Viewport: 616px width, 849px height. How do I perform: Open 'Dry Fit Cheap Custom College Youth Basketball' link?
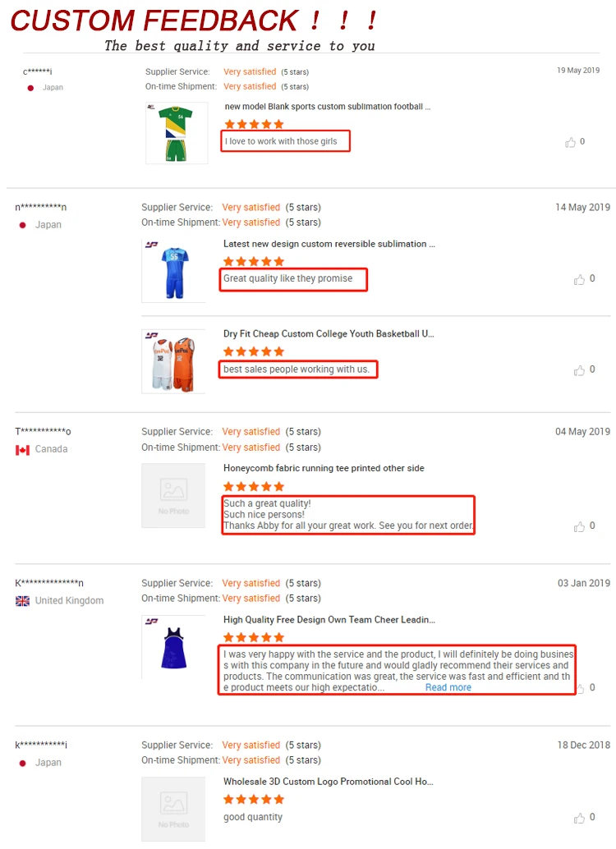329,334
